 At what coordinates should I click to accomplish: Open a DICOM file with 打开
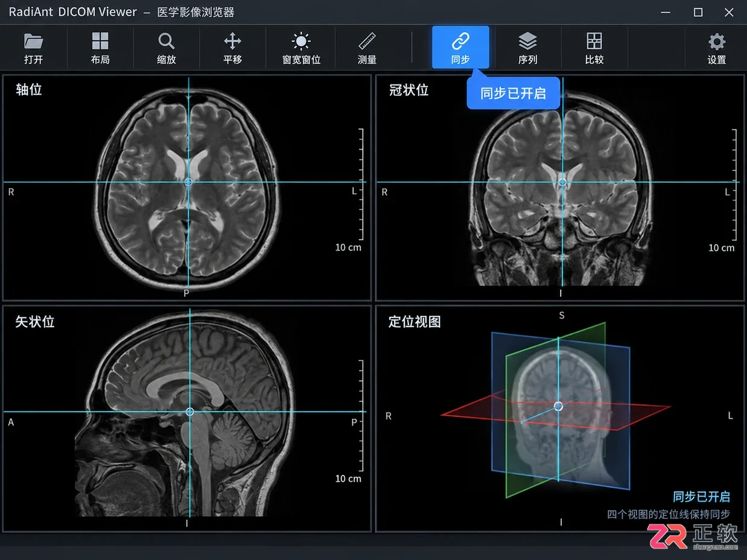(34, 48)
